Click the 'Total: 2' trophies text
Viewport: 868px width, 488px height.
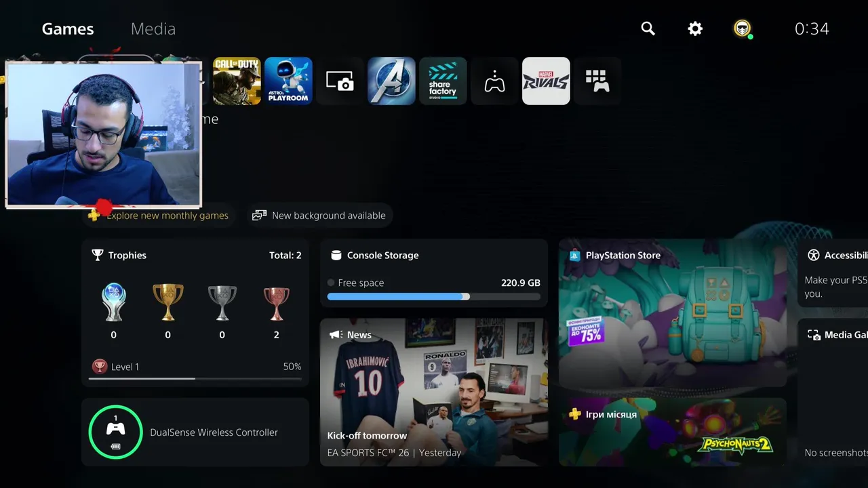[285, 255]
